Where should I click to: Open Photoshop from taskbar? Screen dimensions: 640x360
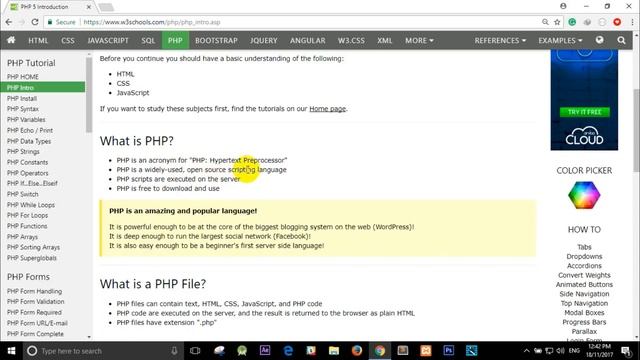click(449, 351)
